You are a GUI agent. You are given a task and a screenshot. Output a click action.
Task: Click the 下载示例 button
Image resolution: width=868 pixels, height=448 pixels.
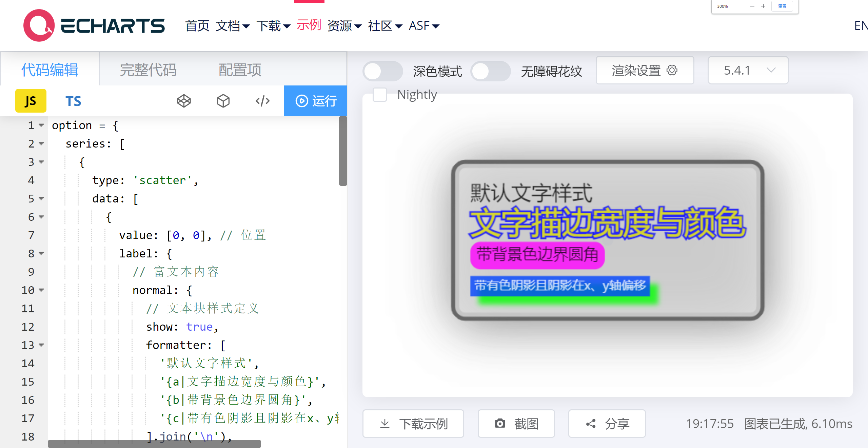[413, 424]
